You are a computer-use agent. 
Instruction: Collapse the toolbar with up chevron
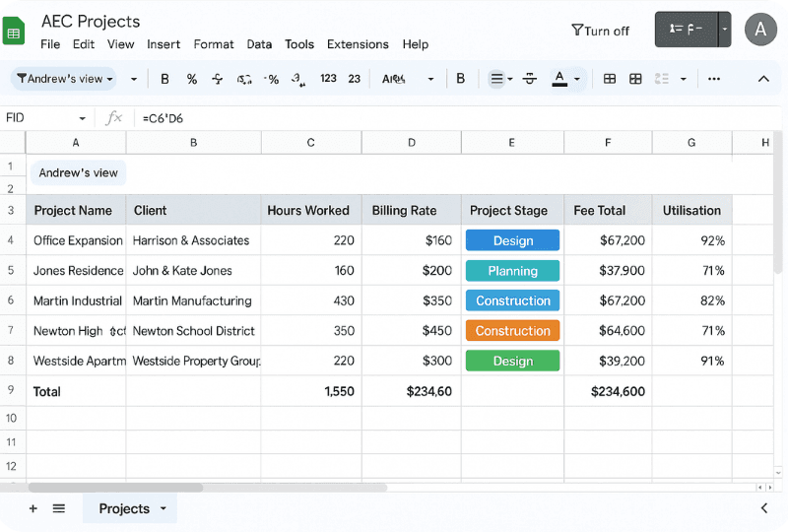763,79
